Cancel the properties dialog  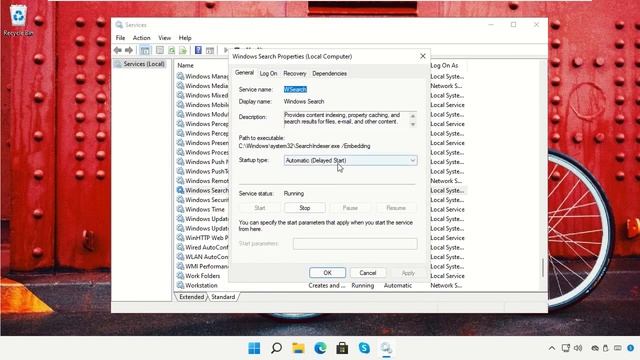[x=368, y=273]
